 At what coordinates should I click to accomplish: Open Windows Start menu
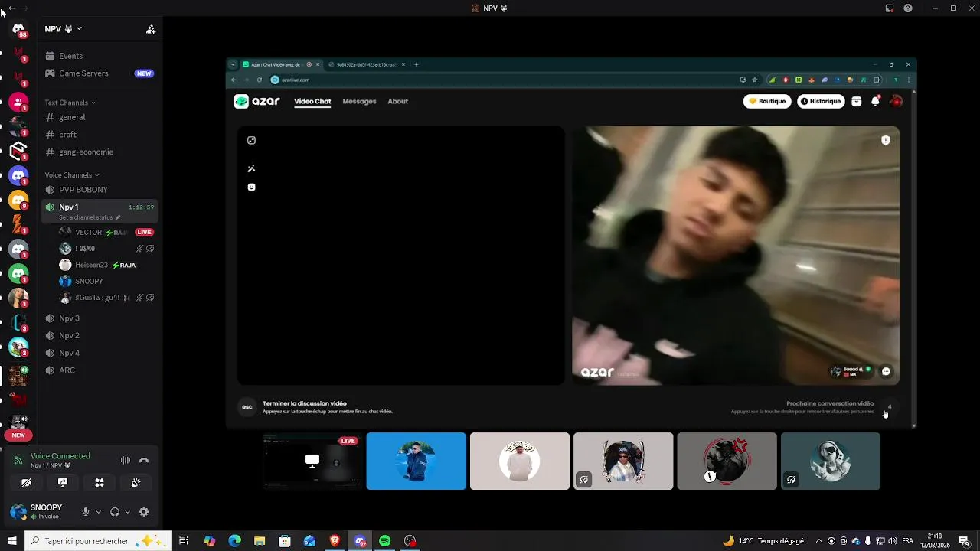(x=12, y=541)
